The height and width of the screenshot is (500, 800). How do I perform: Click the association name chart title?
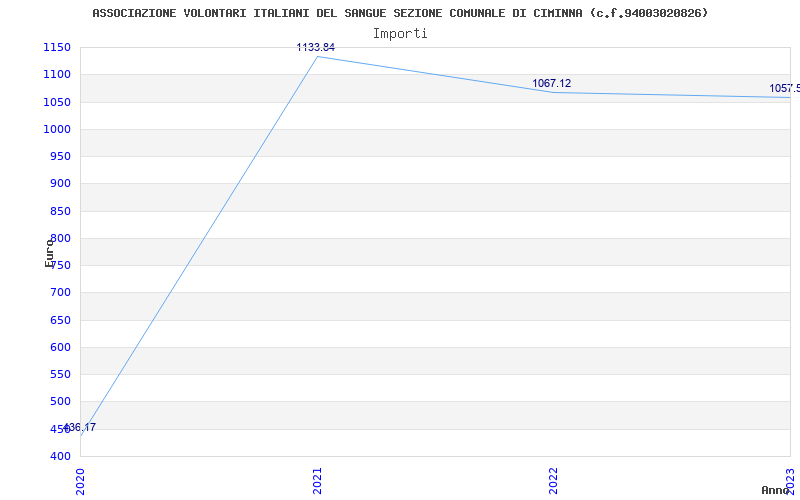tap(400, 13)
